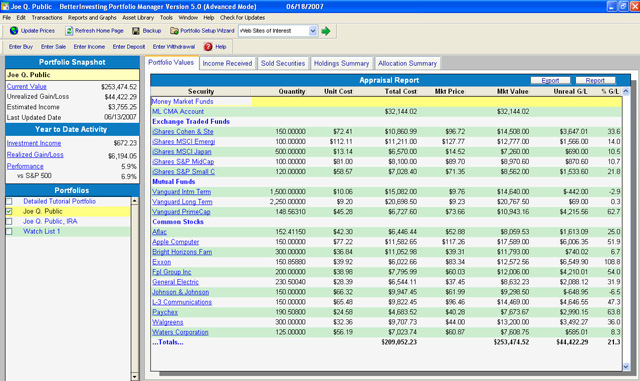The height and width of the screenshot is (381, 640).
Task: Open the File menu
Action: (x=7, y=18)
